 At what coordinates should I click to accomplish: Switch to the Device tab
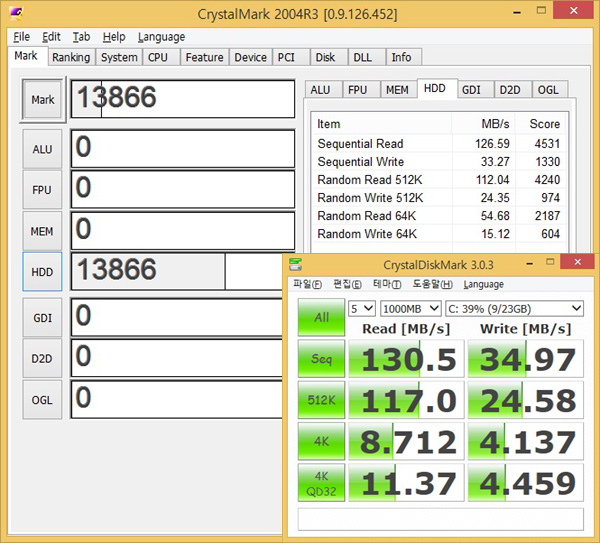coord(250,57)
